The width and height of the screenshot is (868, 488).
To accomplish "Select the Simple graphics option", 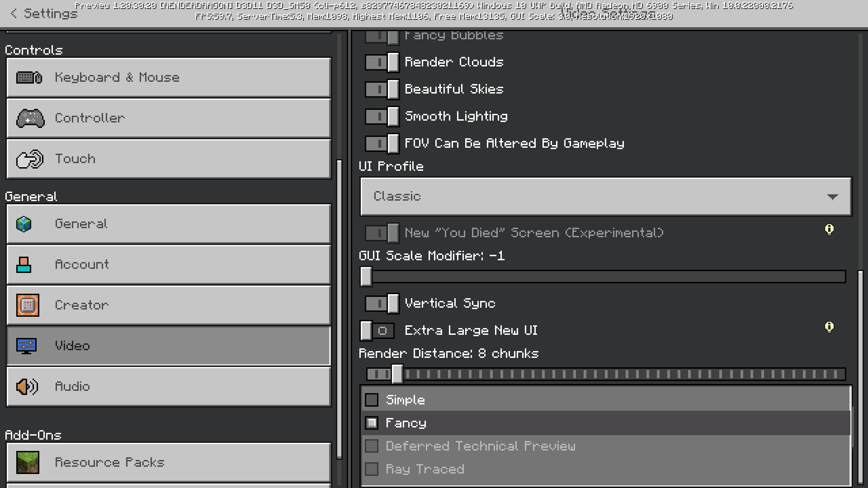I will coord(372,400).
